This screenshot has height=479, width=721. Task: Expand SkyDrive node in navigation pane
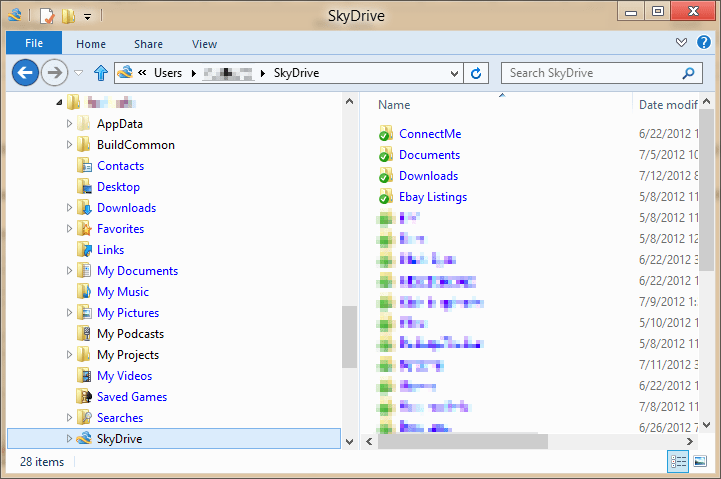click(69, 439)
